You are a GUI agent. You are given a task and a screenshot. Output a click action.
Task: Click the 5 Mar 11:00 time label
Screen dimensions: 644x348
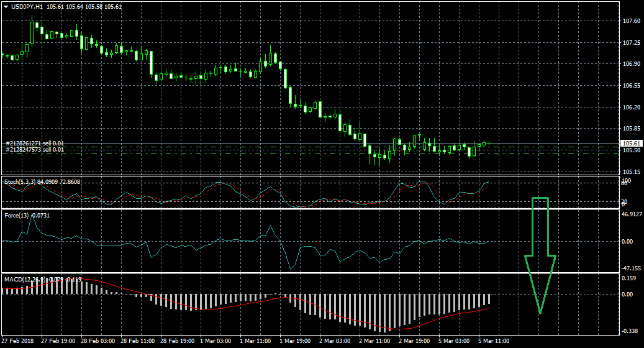coord(494,342)
